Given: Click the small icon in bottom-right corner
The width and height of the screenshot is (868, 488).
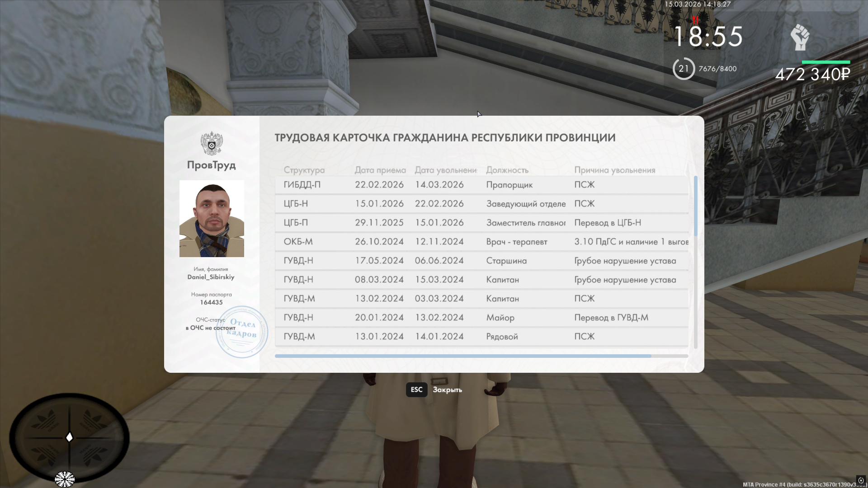Looking at the screenshot, I should click(861, 481).
